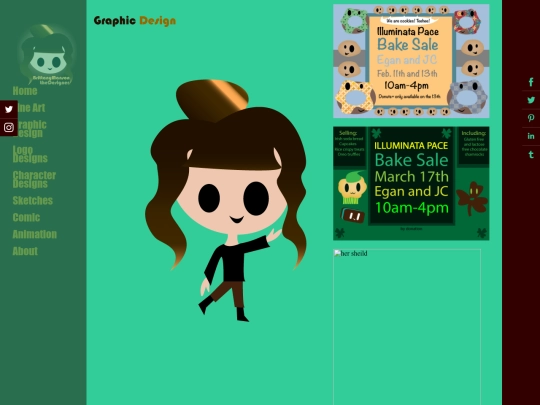Go to the Home page

pyautogui.click(x=25, y=91)
